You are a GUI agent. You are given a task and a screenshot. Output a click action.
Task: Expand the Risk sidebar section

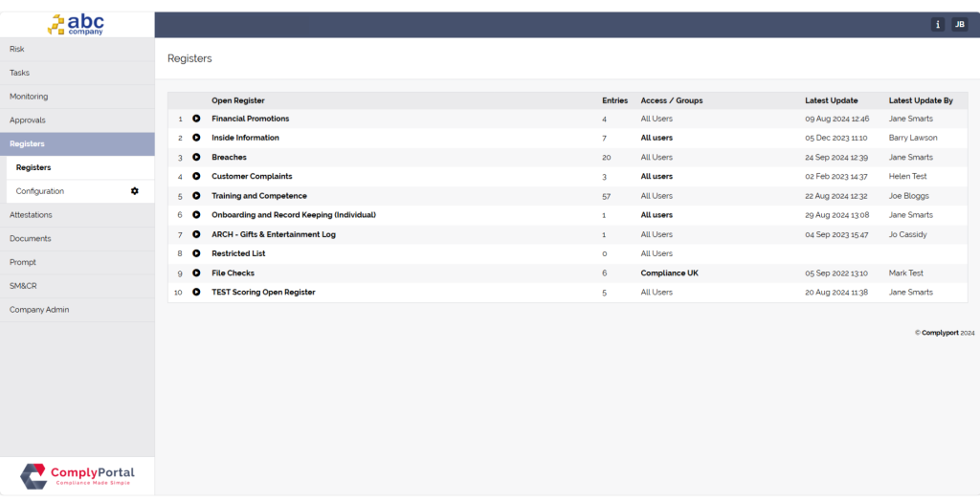tap(17, 49)
